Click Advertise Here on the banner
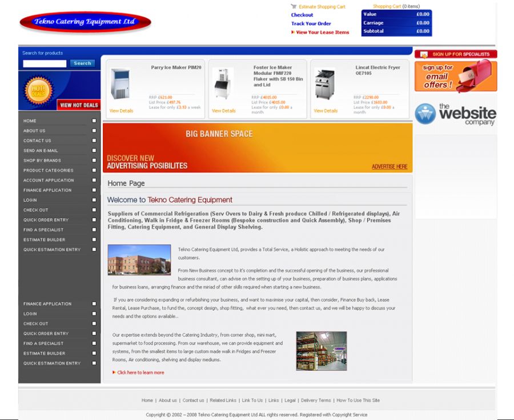 (x=389, y=166)
